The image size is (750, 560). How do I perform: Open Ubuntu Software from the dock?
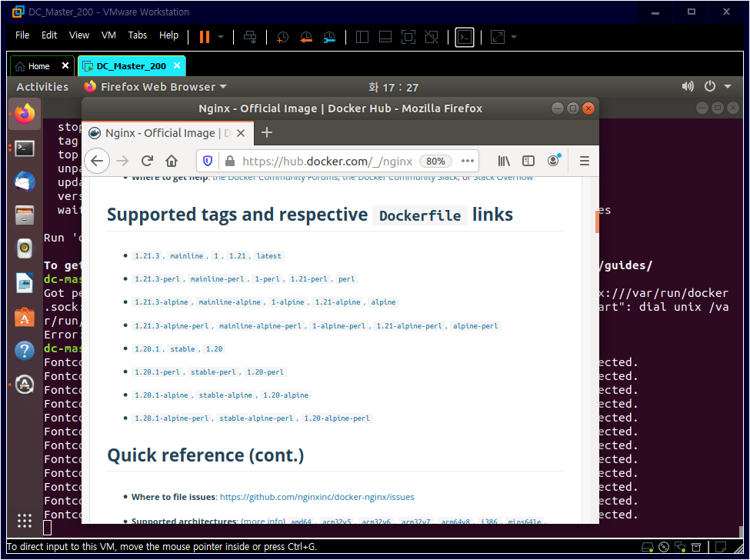click(x=25, y=317)
